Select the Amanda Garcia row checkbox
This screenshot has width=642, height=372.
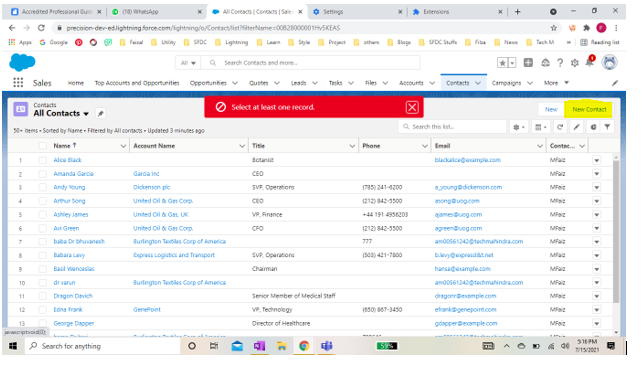43,174
